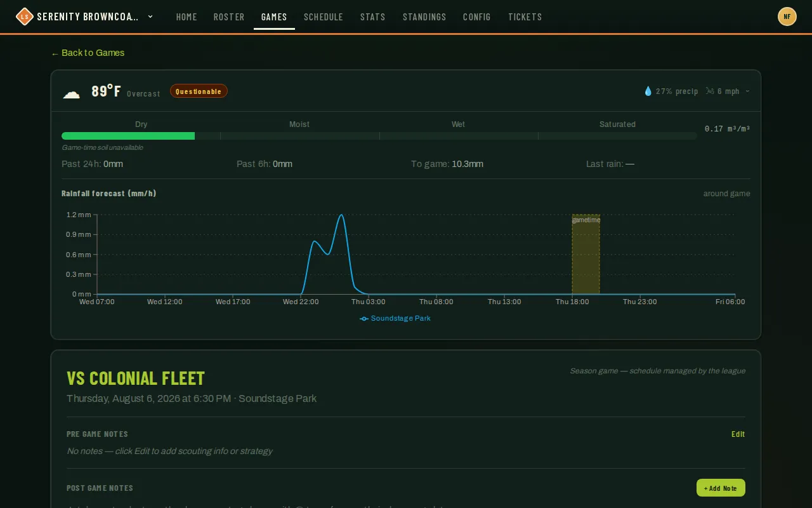Click the 'To game: 10.3mm' value
Image resolution: width=812 pixels, height=508 pixels.
tap(447, 164)
